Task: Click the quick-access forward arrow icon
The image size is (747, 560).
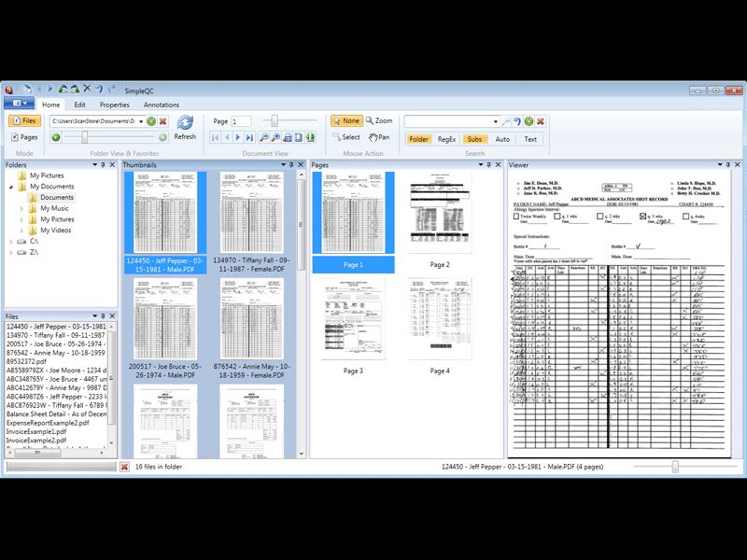Action: [x=50, y=89]
